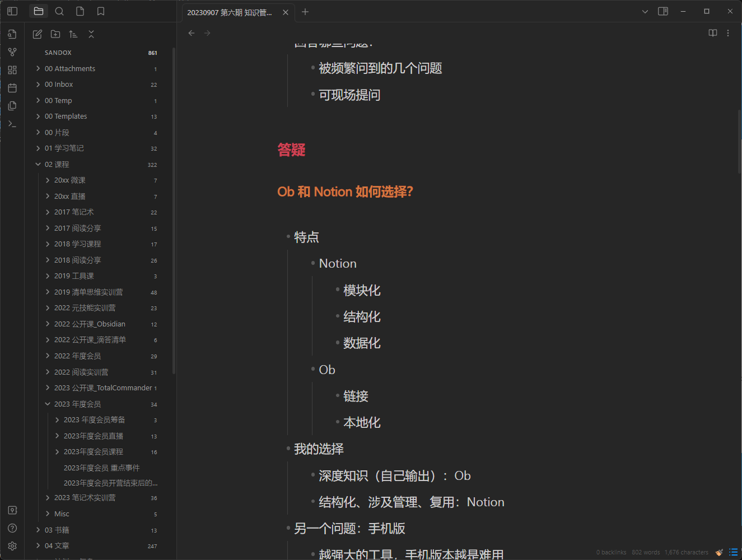Expand the 00 Attachments folder

click(38, 68)
